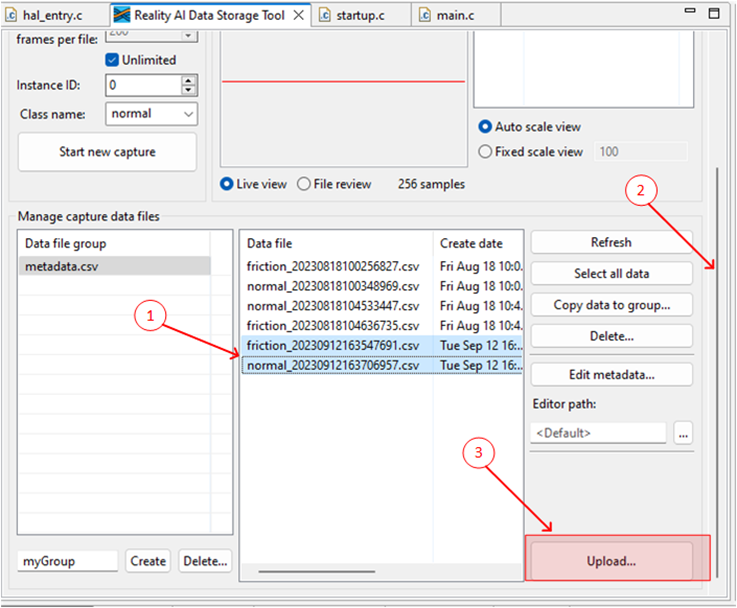Select metadata.csv in Data file group

click(x=62, y=266)
